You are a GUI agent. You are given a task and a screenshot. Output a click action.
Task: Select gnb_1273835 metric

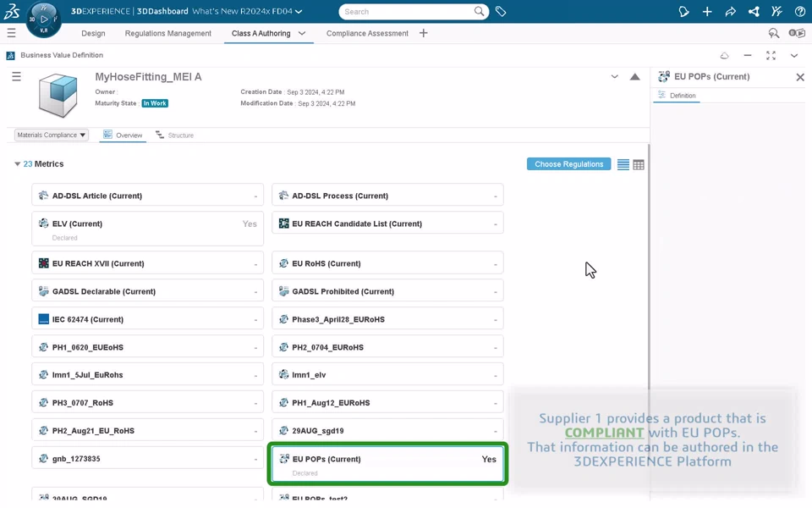(147, 459)
